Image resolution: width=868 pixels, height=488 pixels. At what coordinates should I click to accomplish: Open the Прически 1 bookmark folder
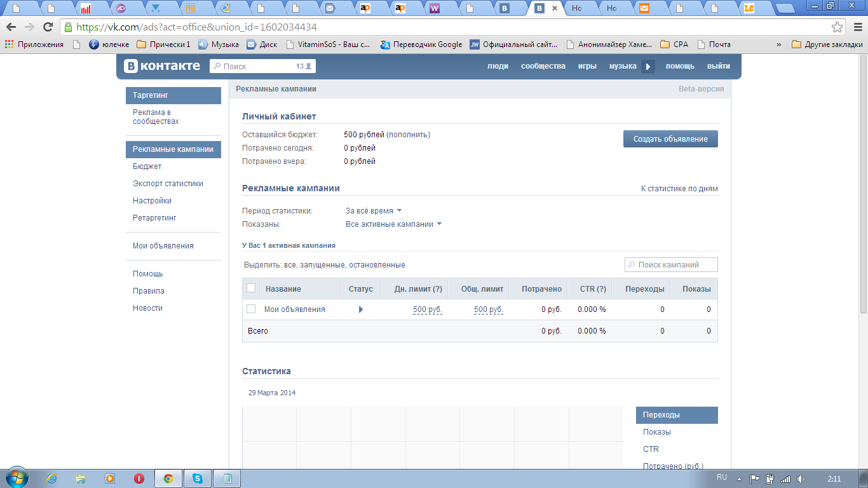tap(163, 44)
